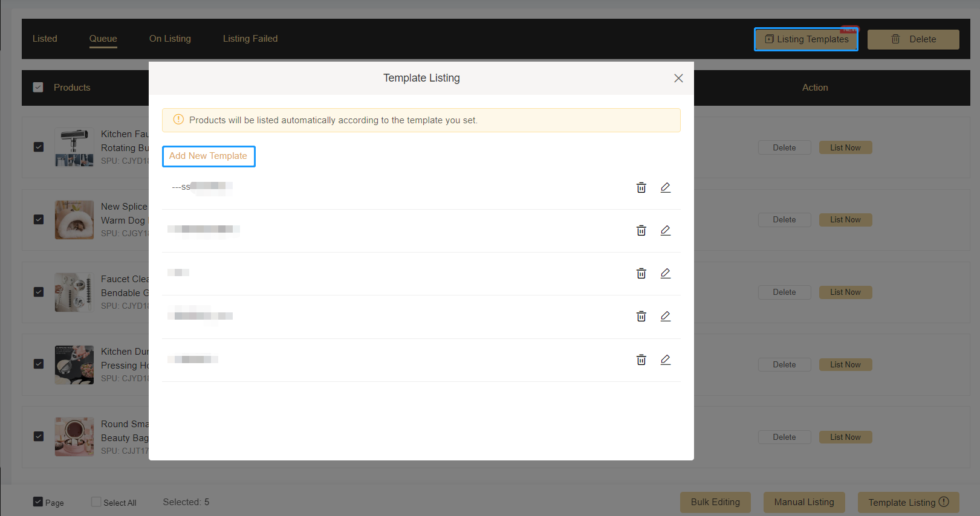The height and width of the screenshot is (516, 980).
Task: Switch to the Listed tab
Action: click(45, 39)
